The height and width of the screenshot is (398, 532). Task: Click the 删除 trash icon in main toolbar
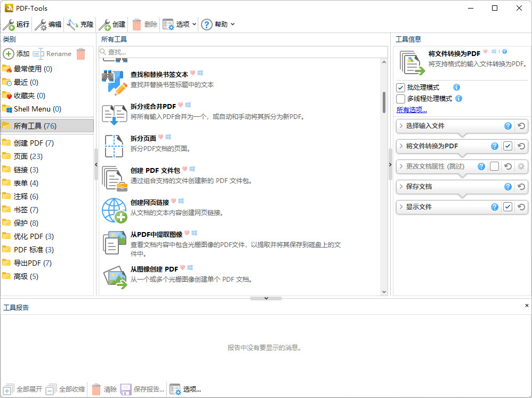coord(136,25)
